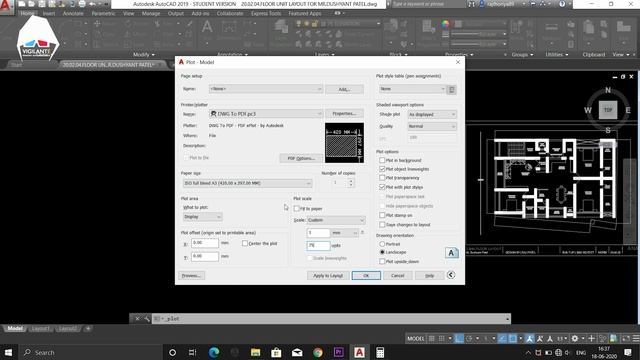Uncheck Plot with plot styles
Screen dimensions: 640x360
click(382, 187)
